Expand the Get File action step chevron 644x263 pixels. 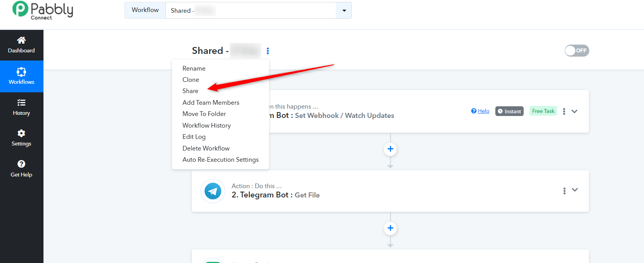[575, 190]
